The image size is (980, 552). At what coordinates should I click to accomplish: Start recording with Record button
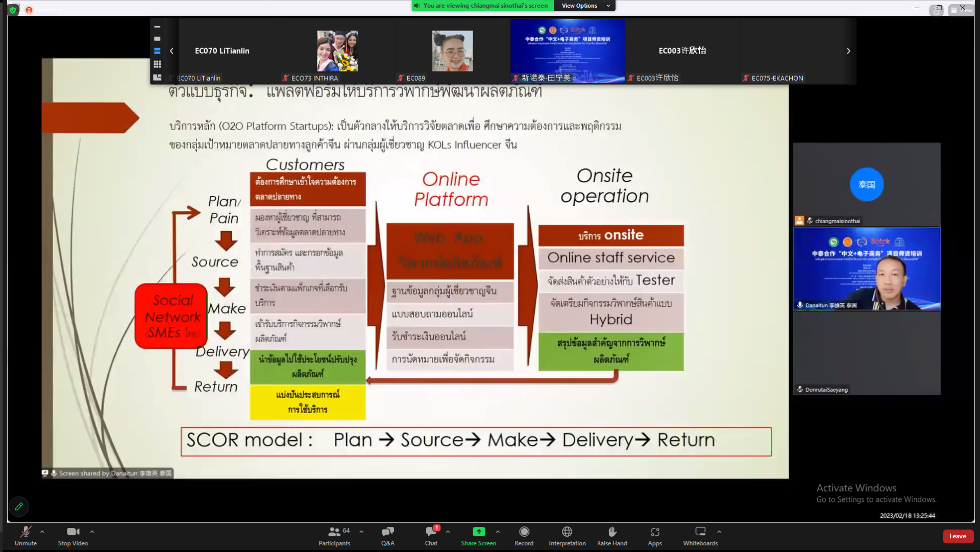point(524,536)
